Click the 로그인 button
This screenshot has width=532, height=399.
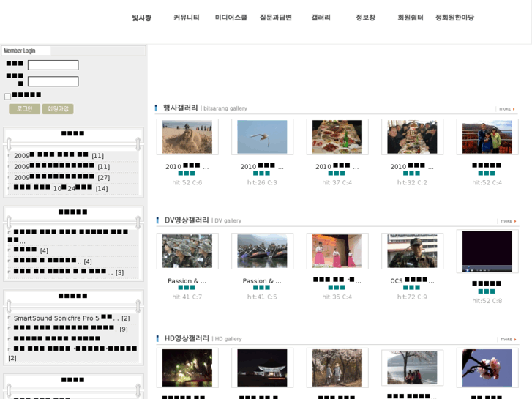[x=24, y=108]
